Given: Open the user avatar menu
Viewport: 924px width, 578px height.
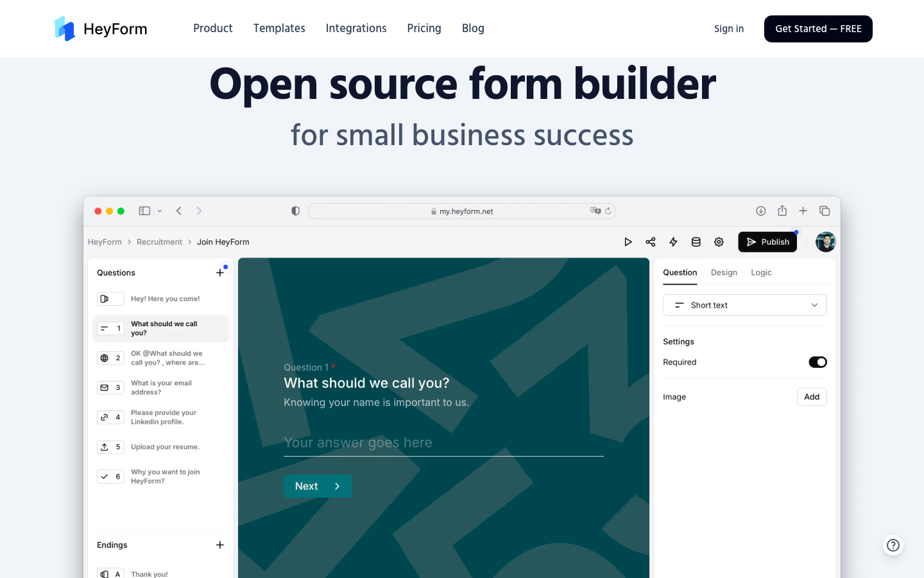Looking at the screenshot, I should click(826, 242).
